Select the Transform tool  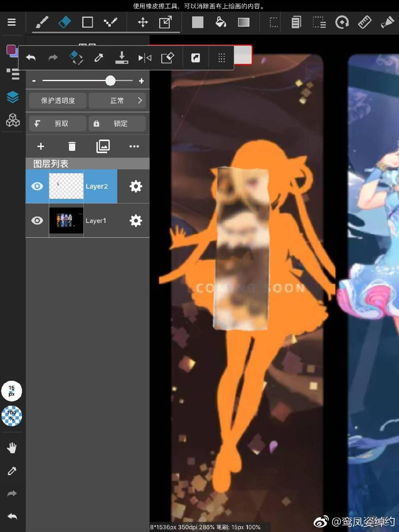pyautogui.click(x=166, y=22)
